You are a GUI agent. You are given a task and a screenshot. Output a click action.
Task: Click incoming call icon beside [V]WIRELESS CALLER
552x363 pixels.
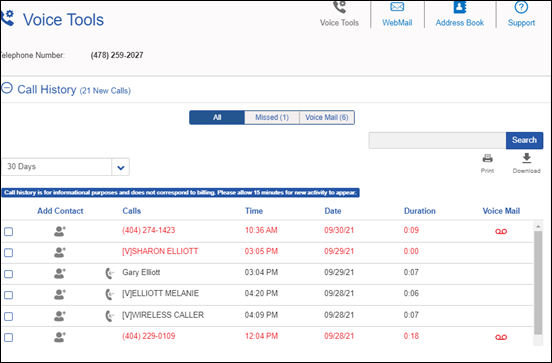[110, 316]
